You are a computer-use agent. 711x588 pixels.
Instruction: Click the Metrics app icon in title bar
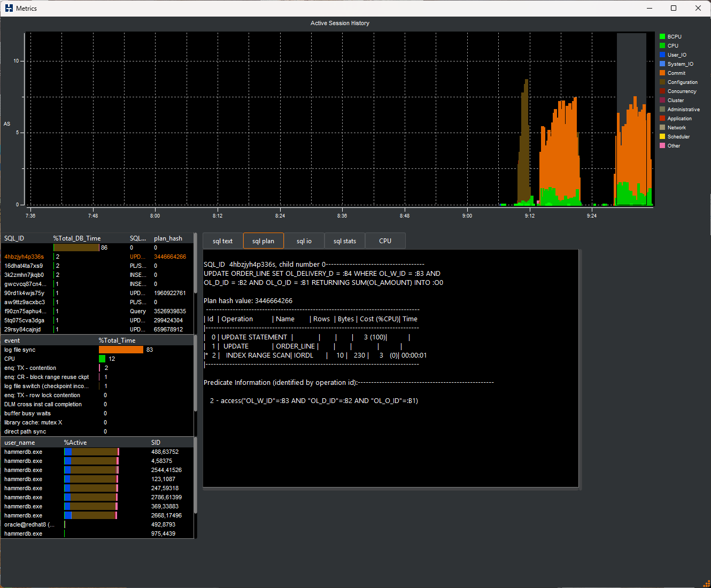[x=9, y=8]
